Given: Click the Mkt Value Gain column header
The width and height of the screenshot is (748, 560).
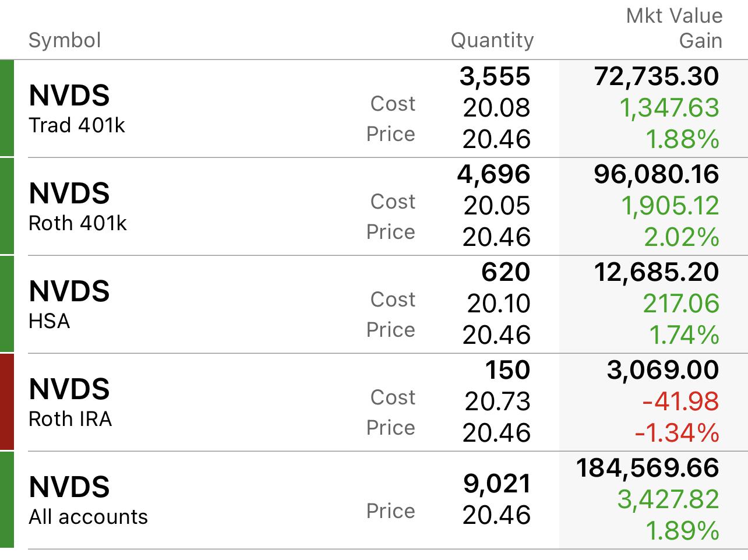Looking at the screenshot, I should click(674, 29).
